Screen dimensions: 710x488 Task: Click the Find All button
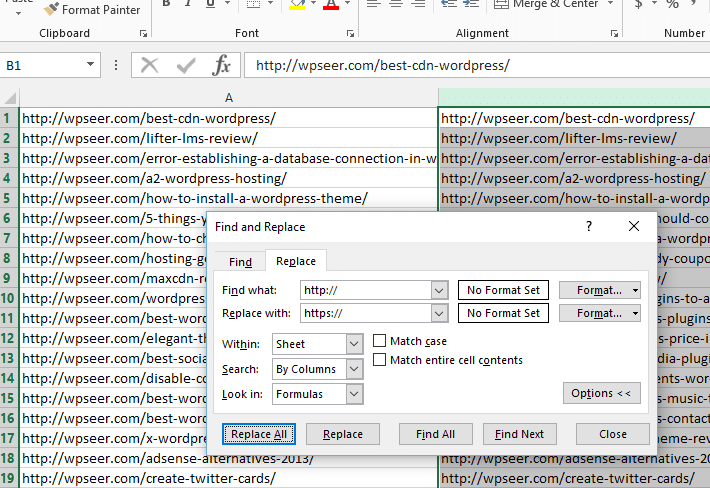pyautogui.click(x=436, y=434)
